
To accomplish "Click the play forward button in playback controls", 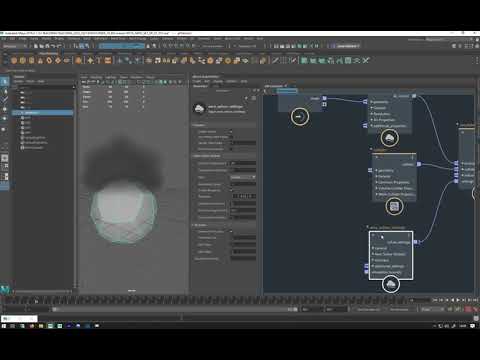I will point(458,300).
